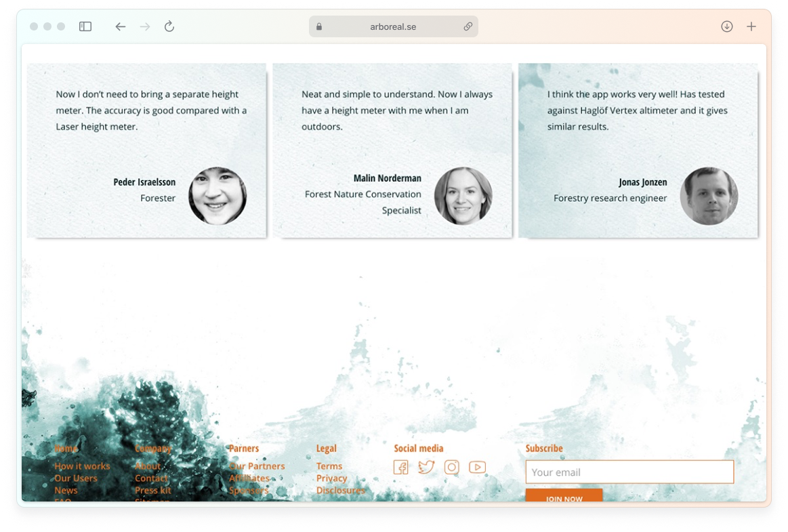Screen dimensions: 788x532
Task: Go back with the left arrow
Action: pos(120,26)
